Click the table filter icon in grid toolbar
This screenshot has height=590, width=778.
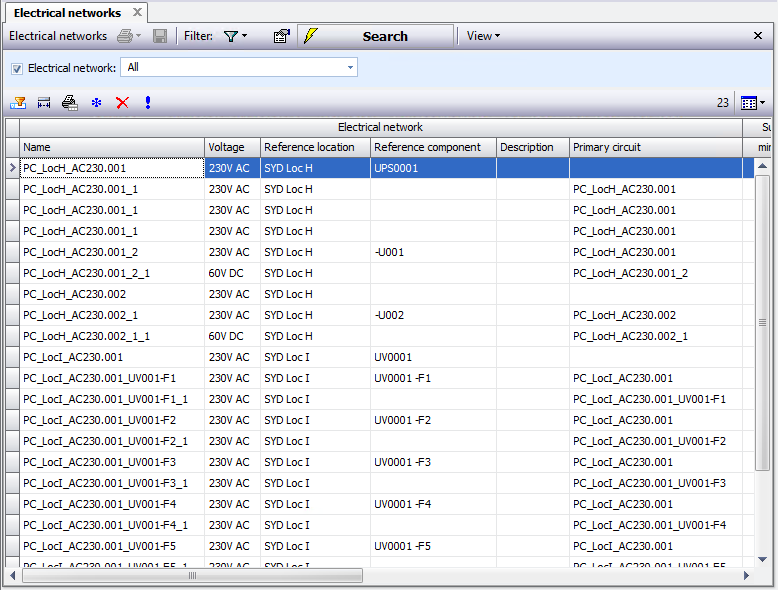click(18, 103)
